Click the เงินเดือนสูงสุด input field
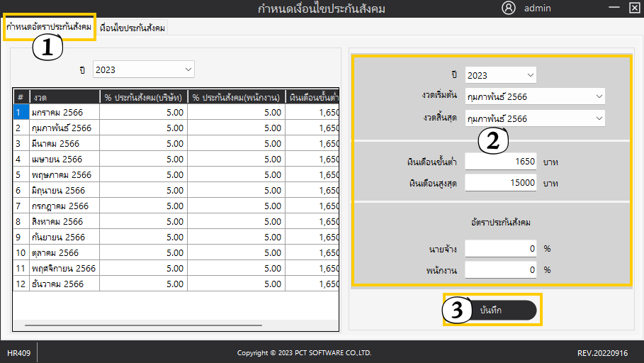 point(502,183)
